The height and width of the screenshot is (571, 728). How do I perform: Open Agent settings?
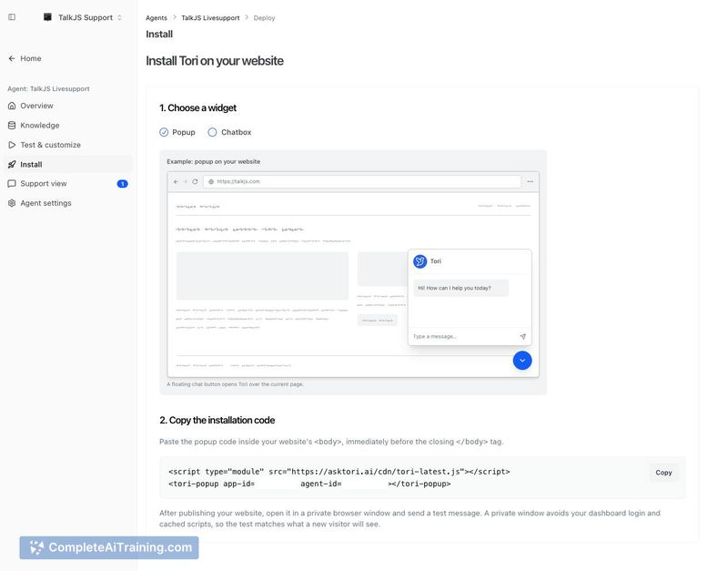click(67, 203)
